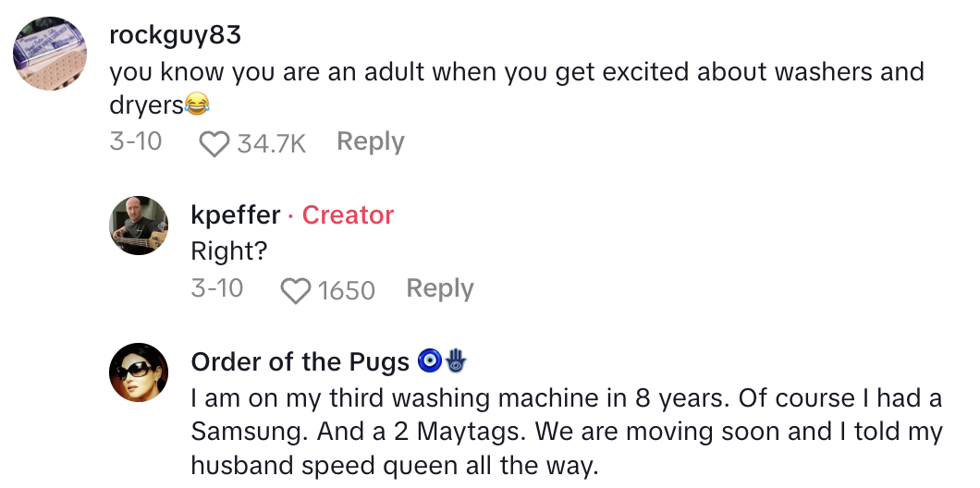Like rockguy83's comment with the heart icon
Screen dimensions: 980x488
coord(214,143)
